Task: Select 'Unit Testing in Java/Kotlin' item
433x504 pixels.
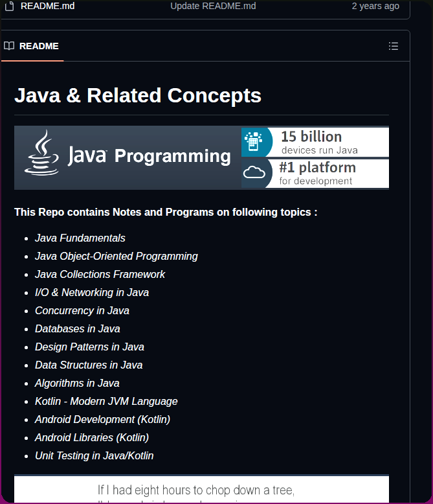Action: 94,456
